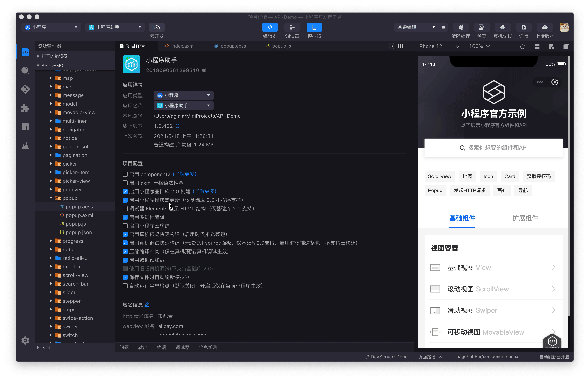Open the 100% zoom dropdown

[x=479, y=46]
